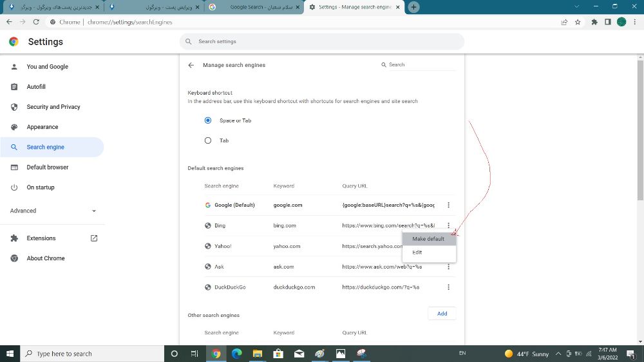The height and width of the screenshot is (362, 644).
Task: Open Mail app from taskbar
Action: [299, 354]
